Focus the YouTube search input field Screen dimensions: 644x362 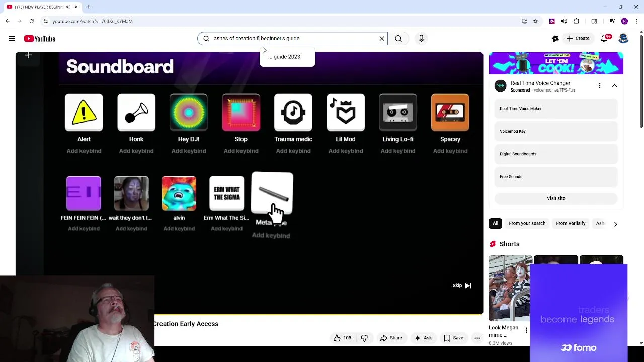(293, 38)
